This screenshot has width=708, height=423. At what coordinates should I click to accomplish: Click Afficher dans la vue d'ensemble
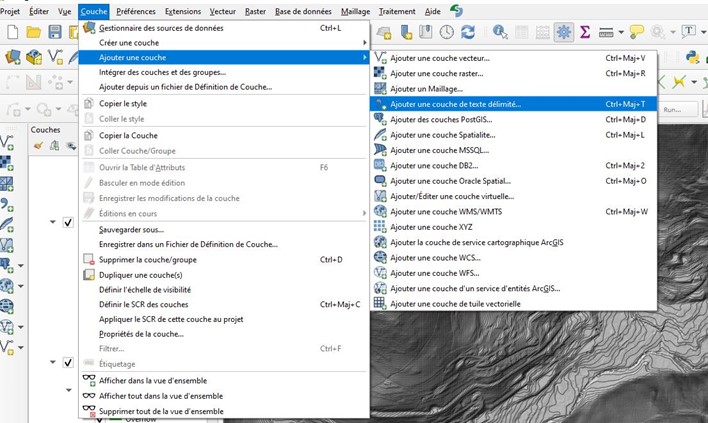tap(224, 381)
